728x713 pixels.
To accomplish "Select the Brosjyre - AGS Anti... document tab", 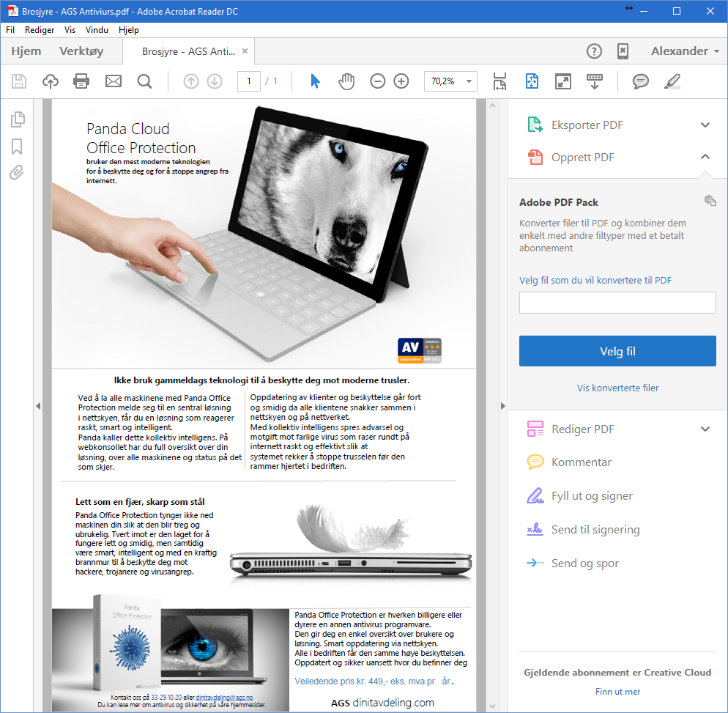I will point(188,51).
